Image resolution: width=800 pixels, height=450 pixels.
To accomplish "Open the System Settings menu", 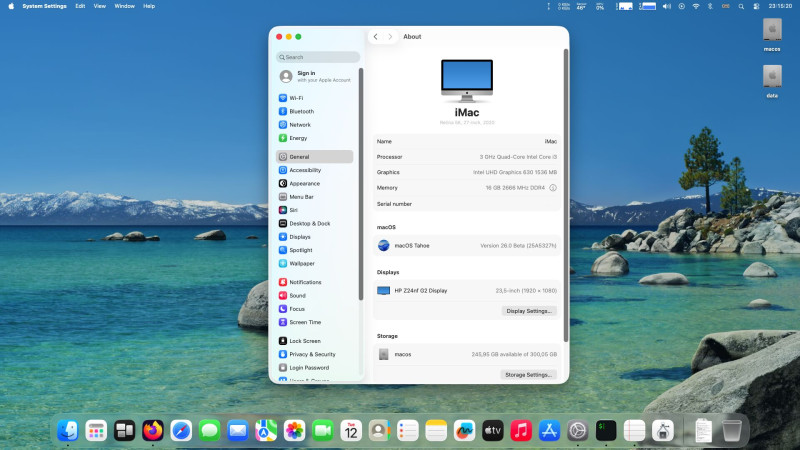I will [x=44, y=6].
